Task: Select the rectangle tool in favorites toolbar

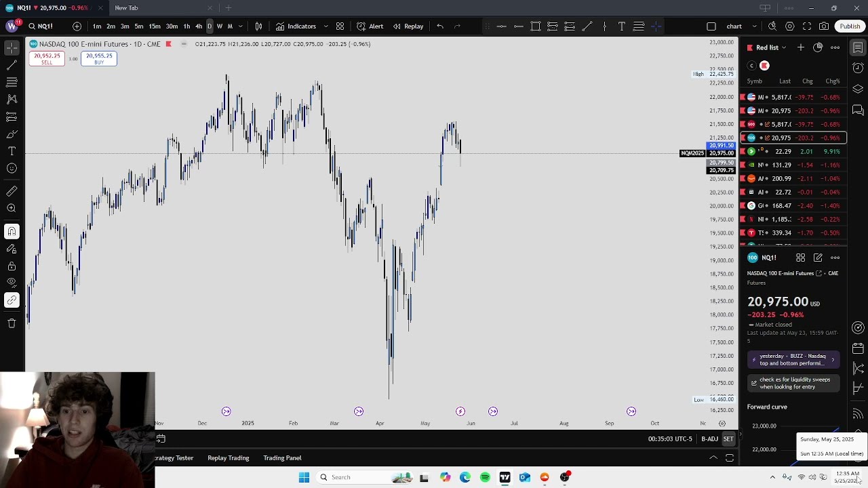Action: tap(536, 26)
